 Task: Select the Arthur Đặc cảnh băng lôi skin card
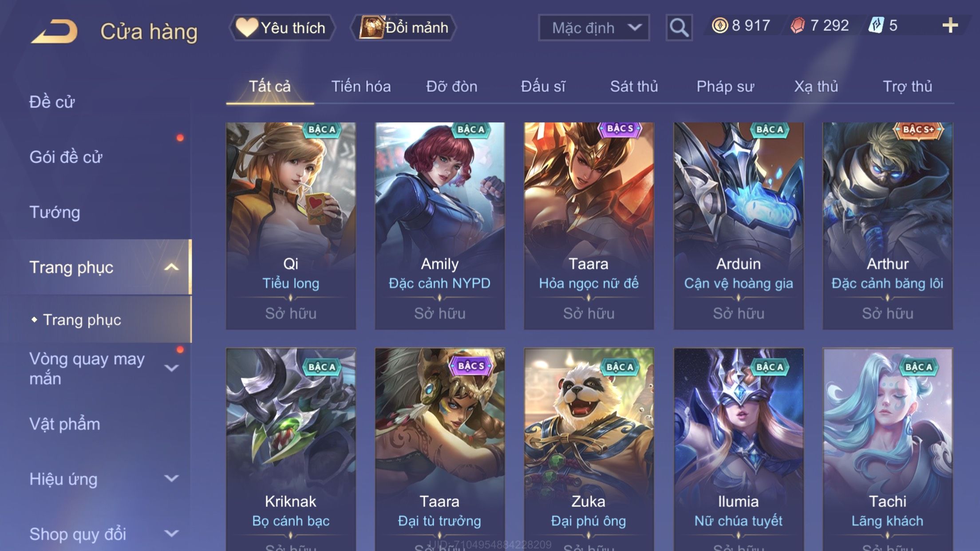click(887, 226)
